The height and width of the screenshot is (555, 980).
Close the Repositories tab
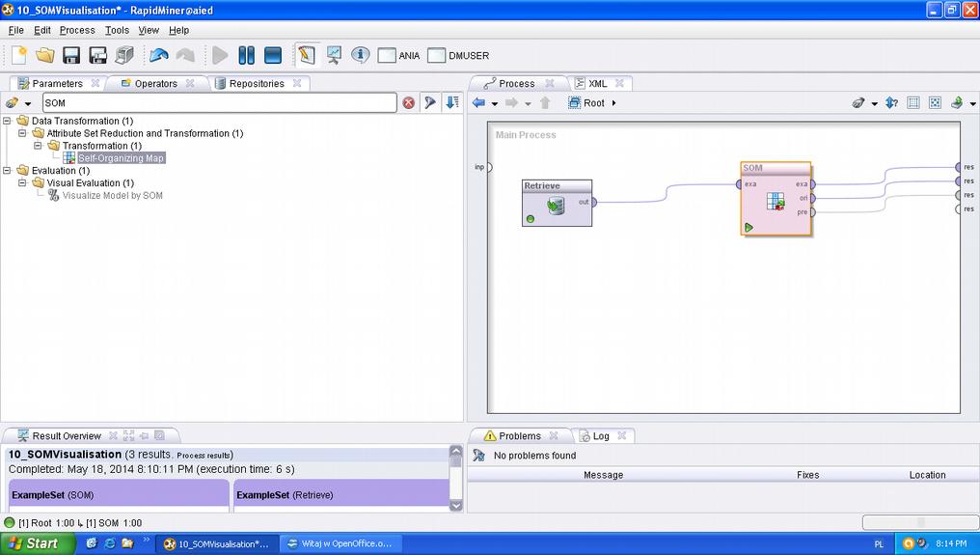coord(297,83)
